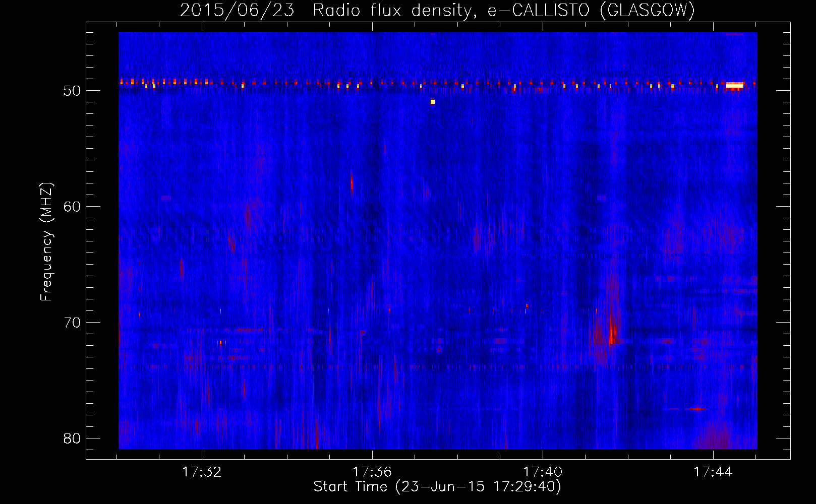Click the 17:40 time tick label

543,472
